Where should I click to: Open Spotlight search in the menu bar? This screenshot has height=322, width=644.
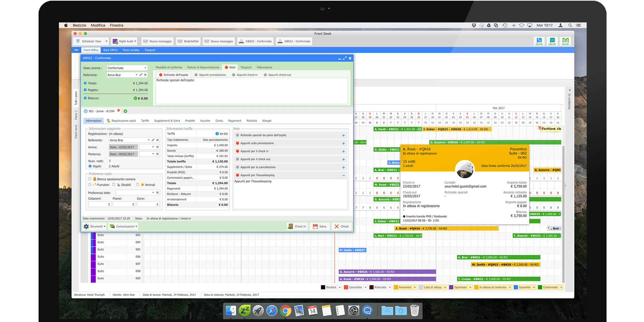point(570,25)
